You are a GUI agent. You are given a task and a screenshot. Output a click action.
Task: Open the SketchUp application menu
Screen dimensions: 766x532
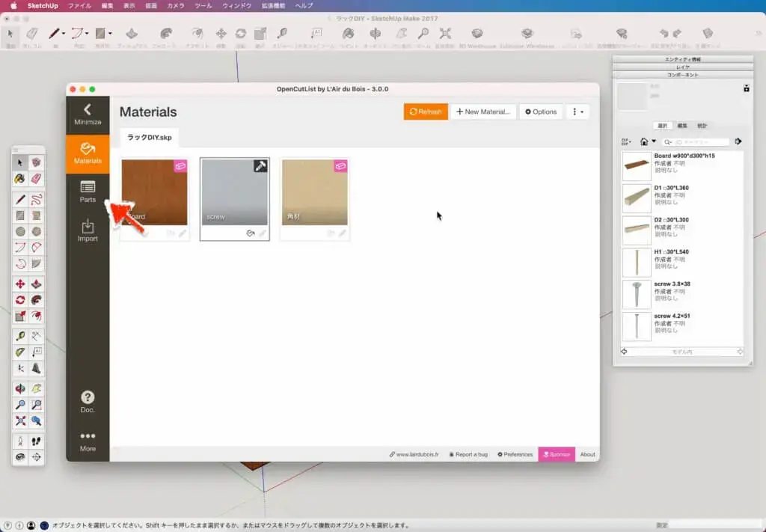[43, 6]
